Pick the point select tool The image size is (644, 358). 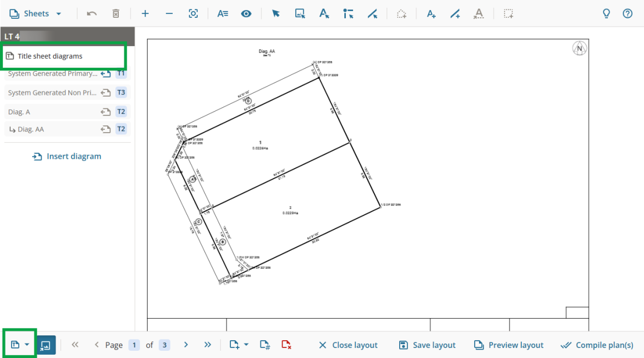(348, 13)
